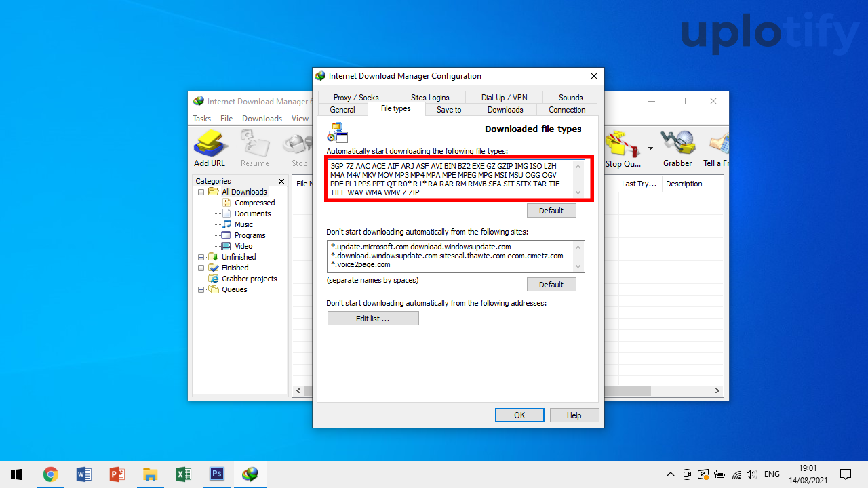Switch to the General tab

pyautogui.click(x=342, y=110)
